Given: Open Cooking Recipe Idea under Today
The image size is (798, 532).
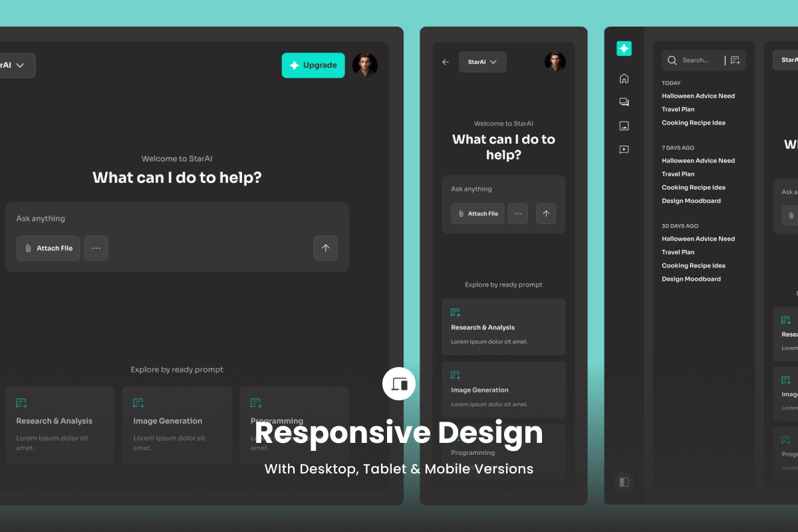Looking at the screenshot, I should click(694, 122).
